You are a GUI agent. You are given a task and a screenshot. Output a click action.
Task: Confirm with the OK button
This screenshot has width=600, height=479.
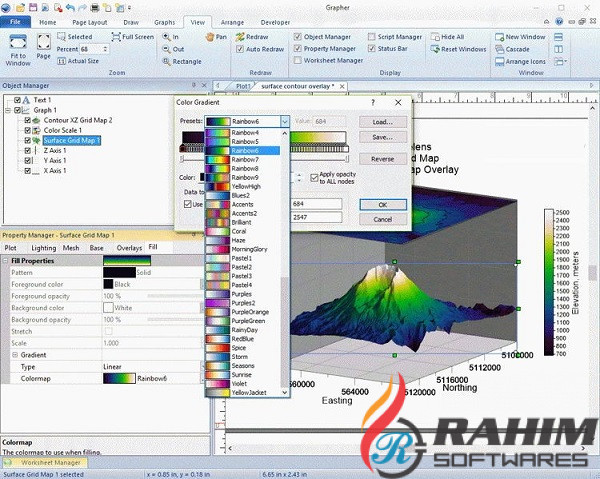point(383,205)
